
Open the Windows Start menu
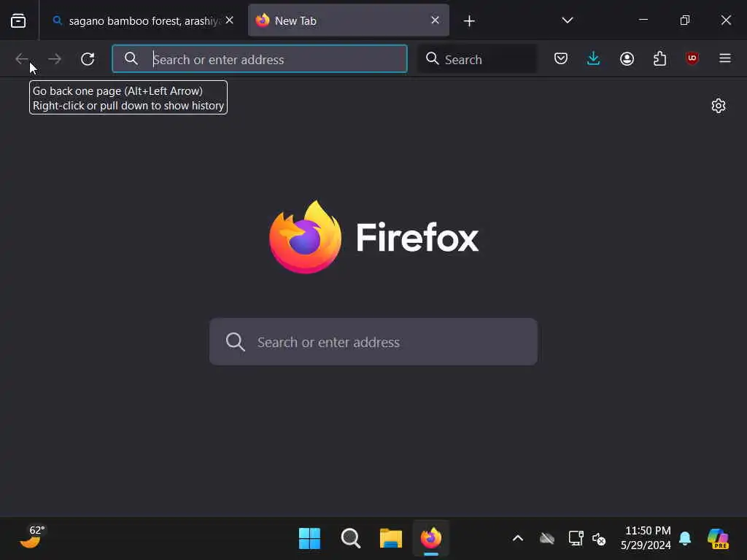(x=309, y=539)
